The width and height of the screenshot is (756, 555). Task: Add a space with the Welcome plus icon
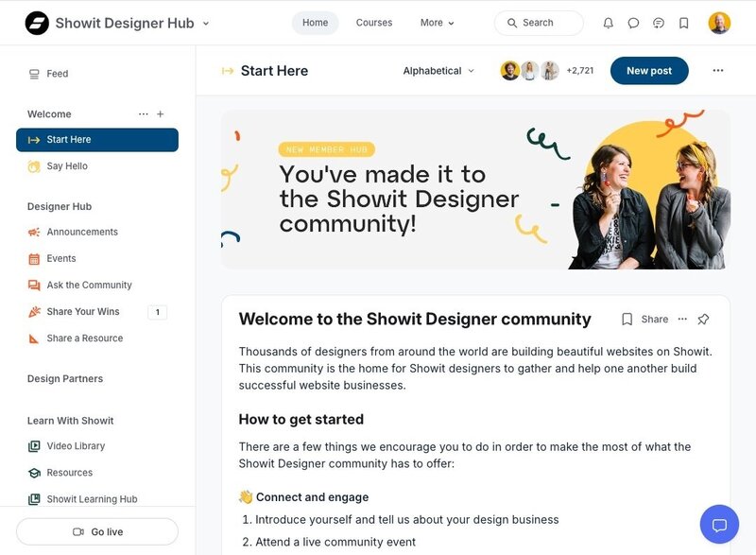tap(160, 114)
